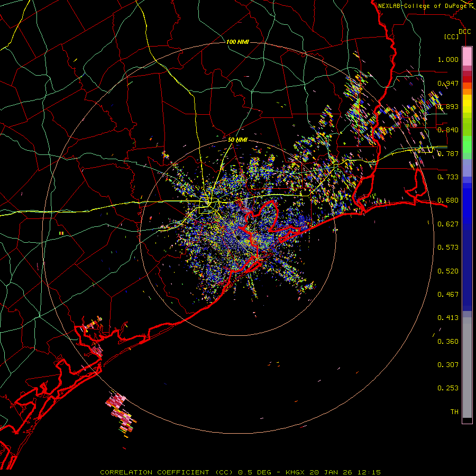Viewport: 476px width, 476px height.
Task: Click the 0.680 scale value
Action: pyautogui.click(x=448, y=200)
